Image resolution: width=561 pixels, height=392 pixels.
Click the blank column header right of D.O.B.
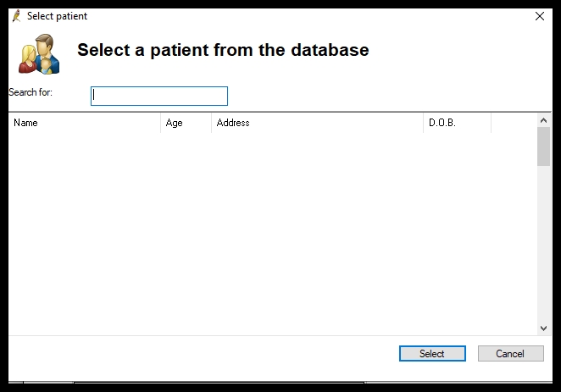513,123
